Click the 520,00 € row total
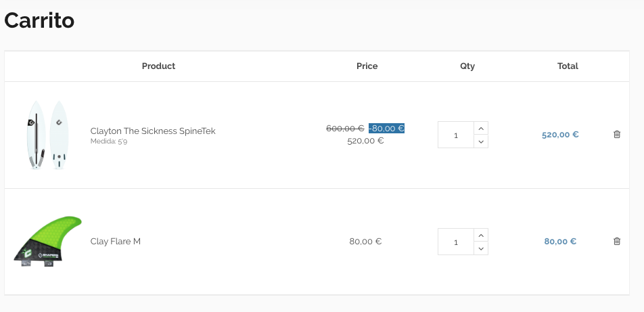Viewport: 644px width, 312px height. [x=559, y=135]
